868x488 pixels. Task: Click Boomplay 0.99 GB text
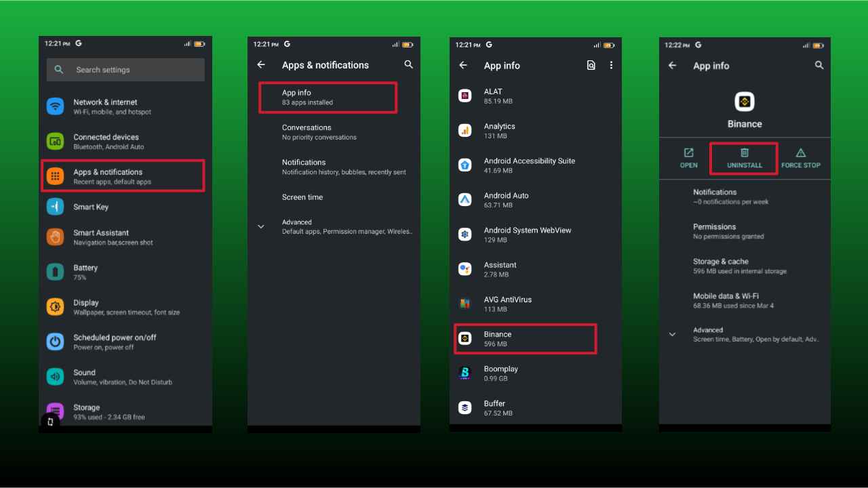pos(501,373)
